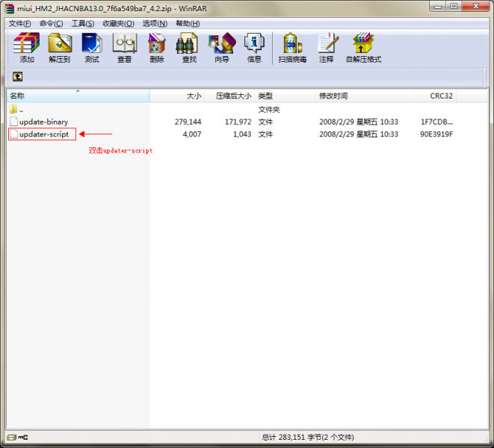494x448 pixels.
Task: Sort by CRC32 column header
Action: click(x=436, y=96)
